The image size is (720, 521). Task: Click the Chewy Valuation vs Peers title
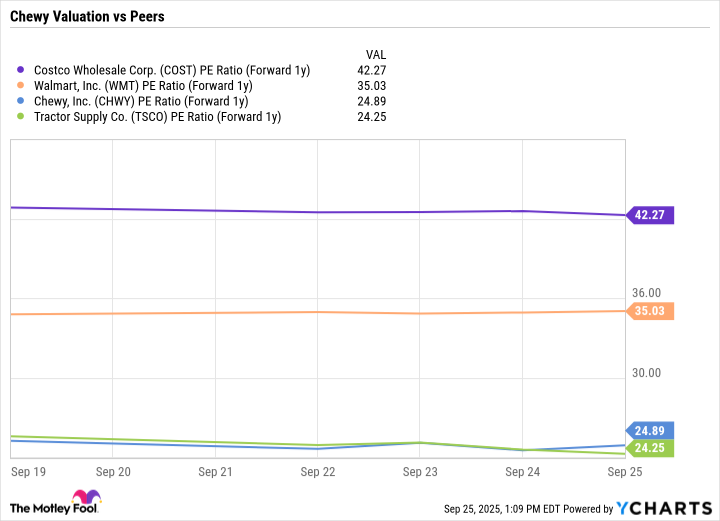click(85, 17)
